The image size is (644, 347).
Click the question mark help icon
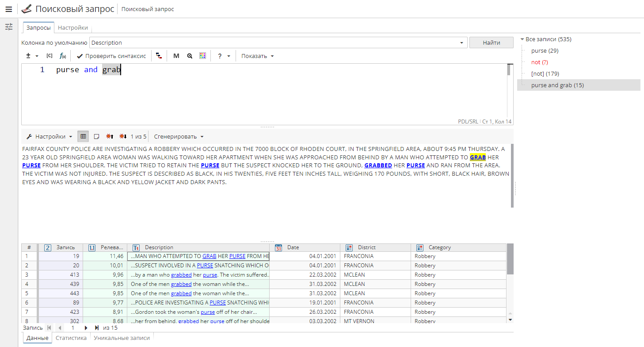pos(220,56)
